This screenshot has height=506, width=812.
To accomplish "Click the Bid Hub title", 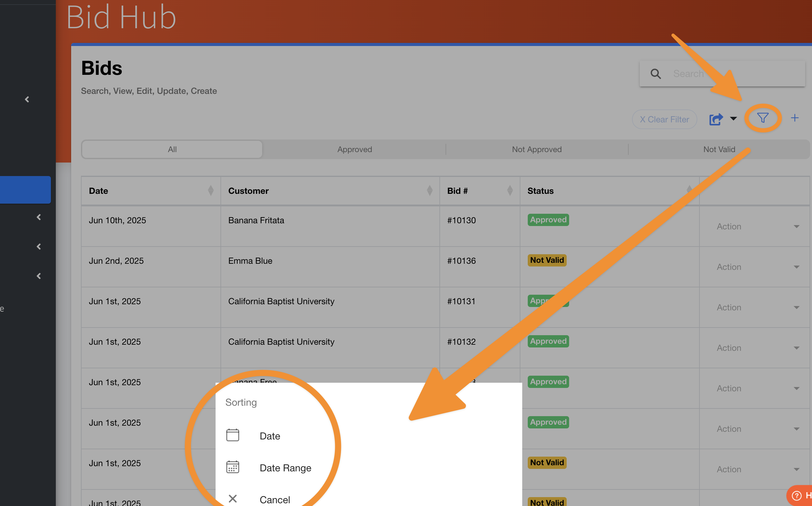I will 121,17.
